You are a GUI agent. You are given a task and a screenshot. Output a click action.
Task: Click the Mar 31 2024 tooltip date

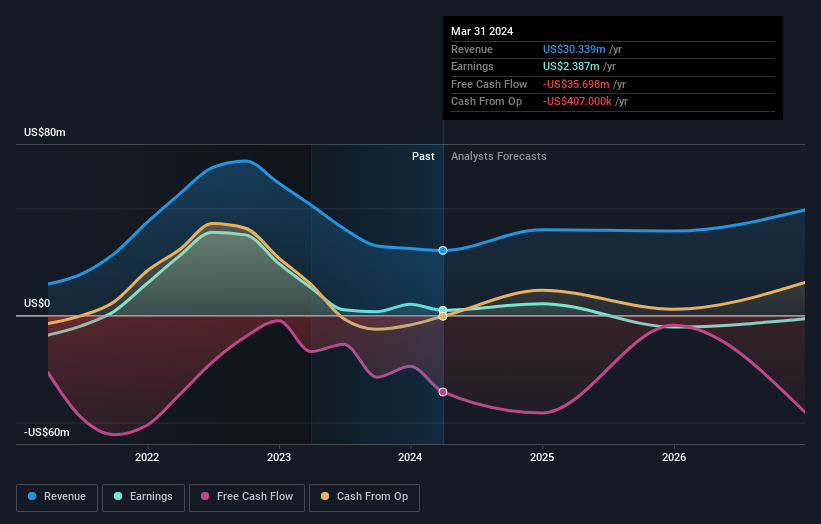482,31
